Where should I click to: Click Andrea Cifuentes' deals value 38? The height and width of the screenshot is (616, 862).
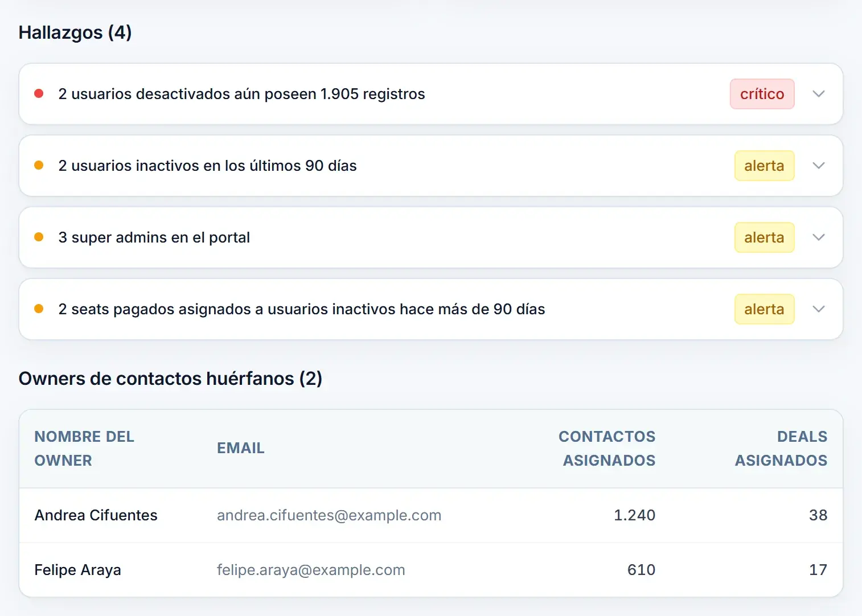(x=818, y=515)
